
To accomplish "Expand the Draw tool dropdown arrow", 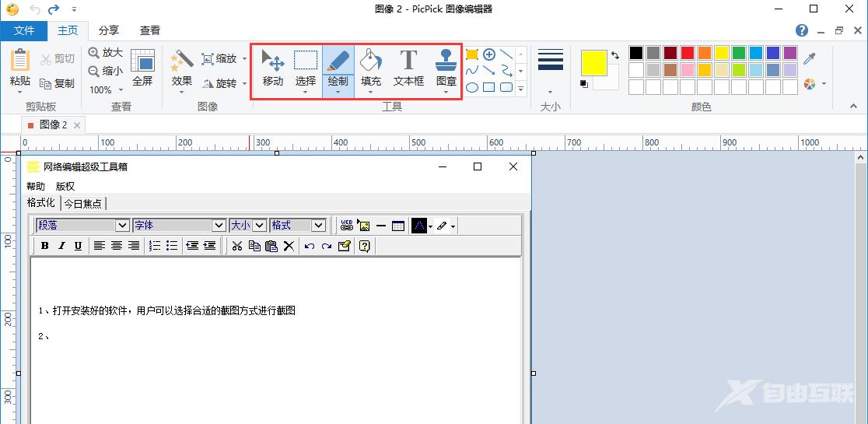I will [x=338, y=93].
